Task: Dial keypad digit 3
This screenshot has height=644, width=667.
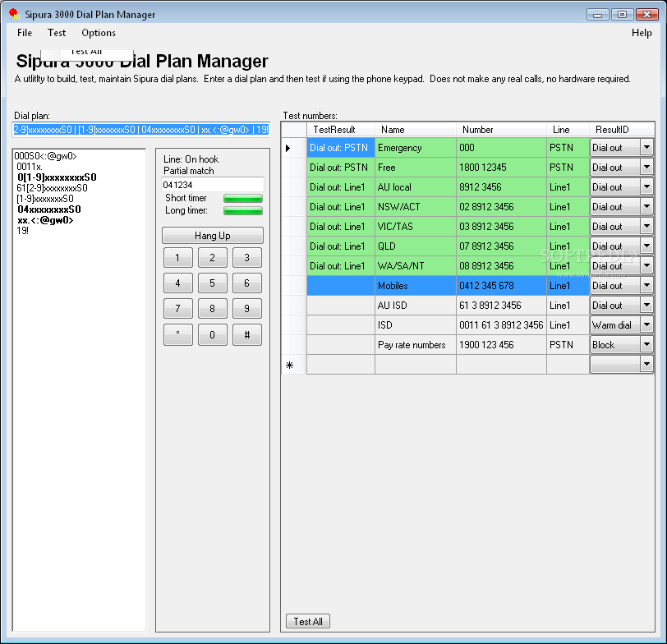Action: click(x=246, y=257)
